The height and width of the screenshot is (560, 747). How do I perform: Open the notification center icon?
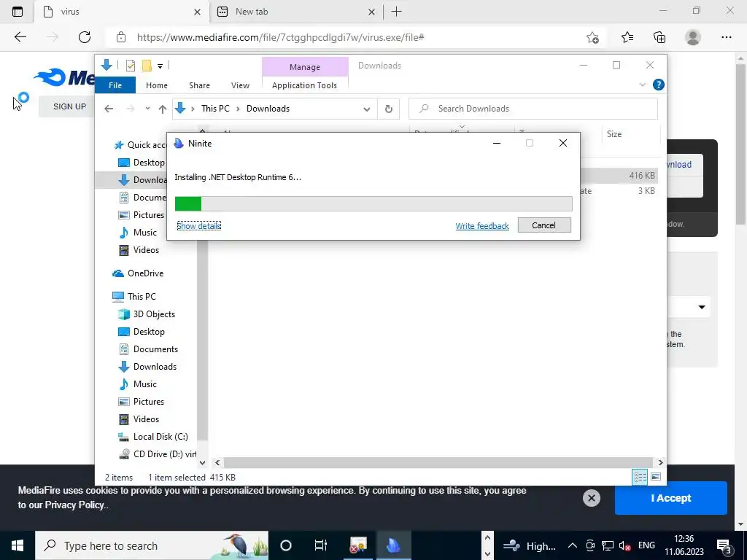[x=724, y=545]
